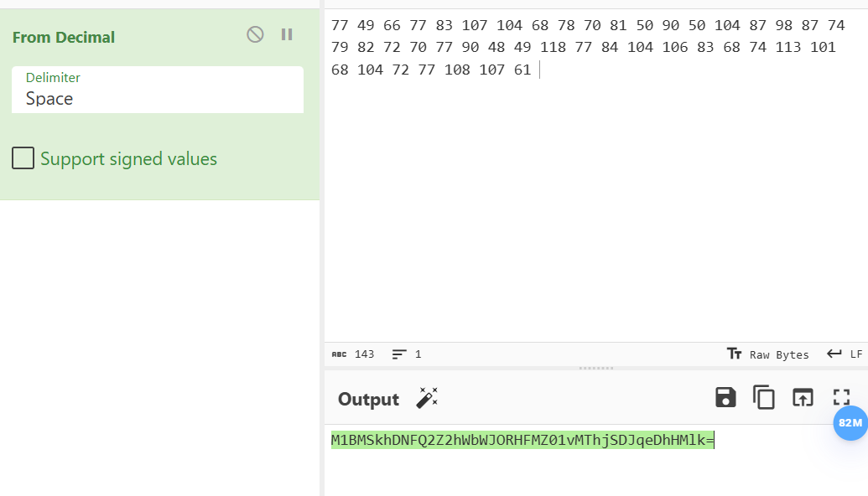868x496 pixels.
Task: Open the LF end-of-line sequence selector
Action: click(x=845, y=354)
